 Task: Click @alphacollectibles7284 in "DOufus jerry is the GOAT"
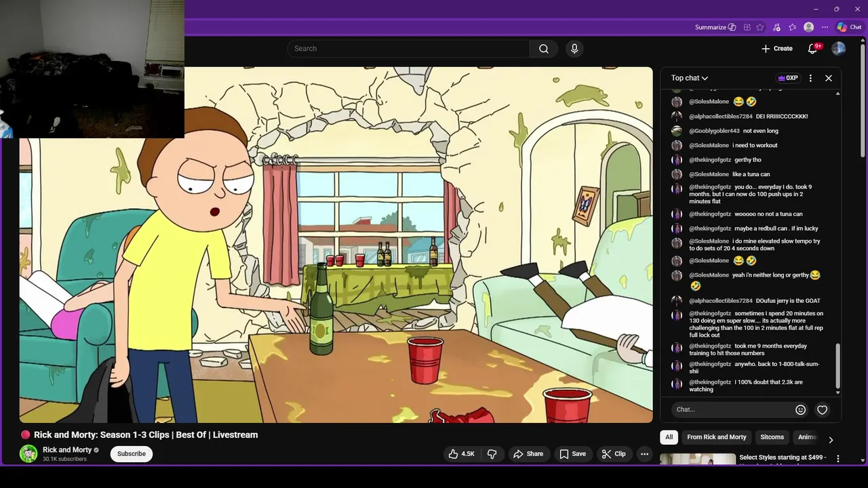pos(721,301)
